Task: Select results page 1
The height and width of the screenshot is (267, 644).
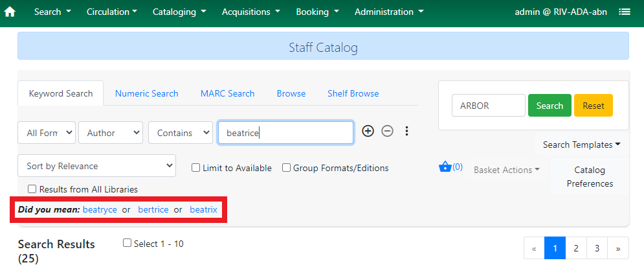Action: 555,248
